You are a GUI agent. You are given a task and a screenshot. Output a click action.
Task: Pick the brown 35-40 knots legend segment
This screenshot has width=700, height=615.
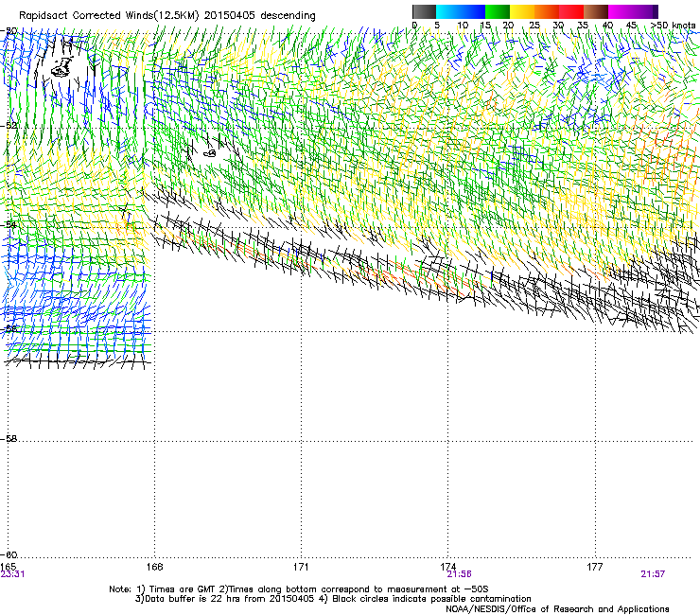click(596, 11)
